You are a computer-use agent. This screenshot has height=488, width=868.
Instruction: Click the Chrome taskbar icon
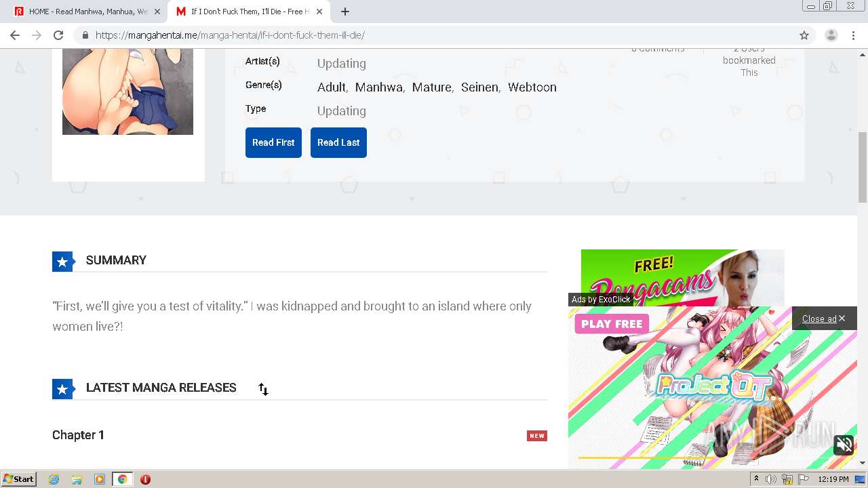click(122, 479)
